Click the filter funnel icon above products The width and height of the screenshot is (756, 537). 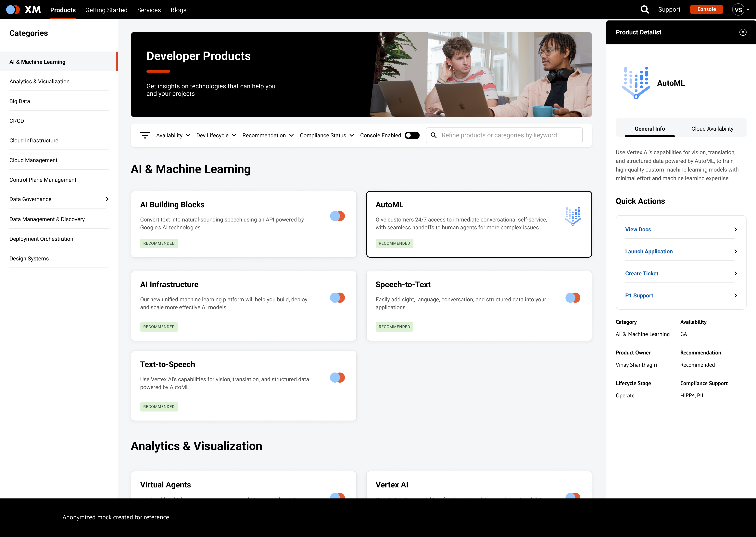click(145, 135)
